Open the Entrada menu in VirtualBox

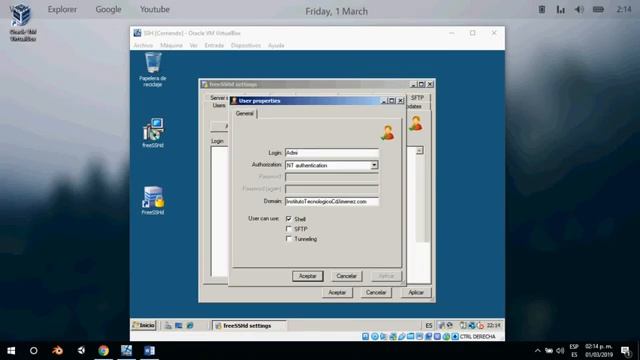[214, 45]
